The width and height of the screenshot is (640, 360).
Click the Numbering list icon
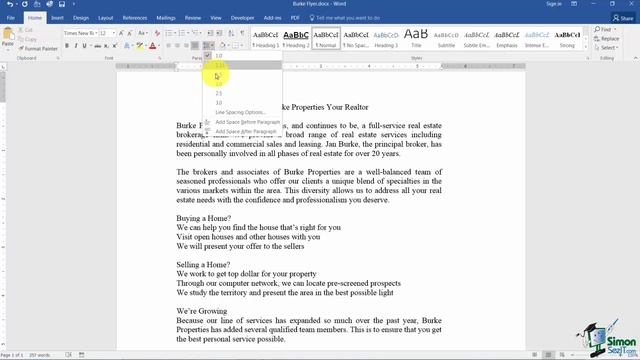point(182,33)
